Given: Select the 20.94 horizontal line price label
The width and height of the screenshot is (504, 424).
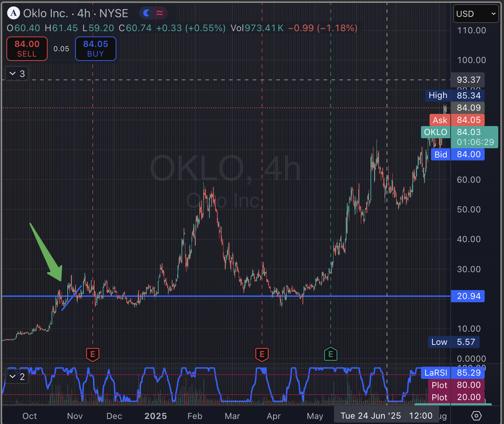Looking at the screenshot, I should (468, 296).
